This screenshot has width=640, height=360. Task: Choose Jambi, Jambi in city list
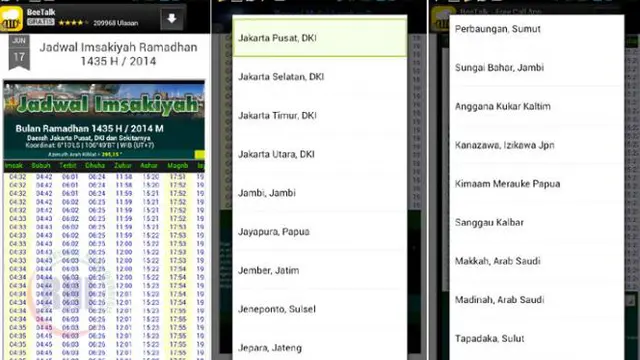point(320,193)
